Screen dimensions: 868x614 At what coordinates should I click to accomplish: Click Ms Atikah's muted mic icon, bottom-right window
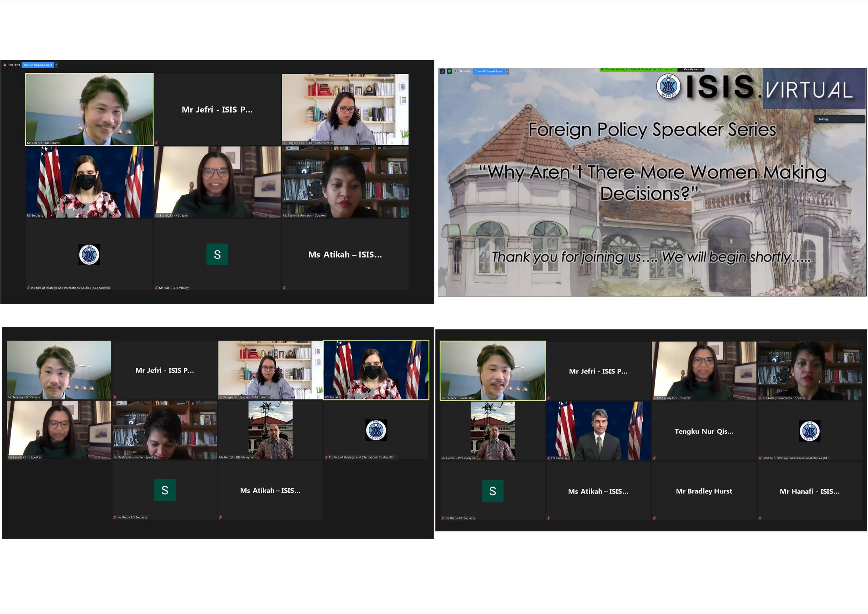click(x=548, y=518)
